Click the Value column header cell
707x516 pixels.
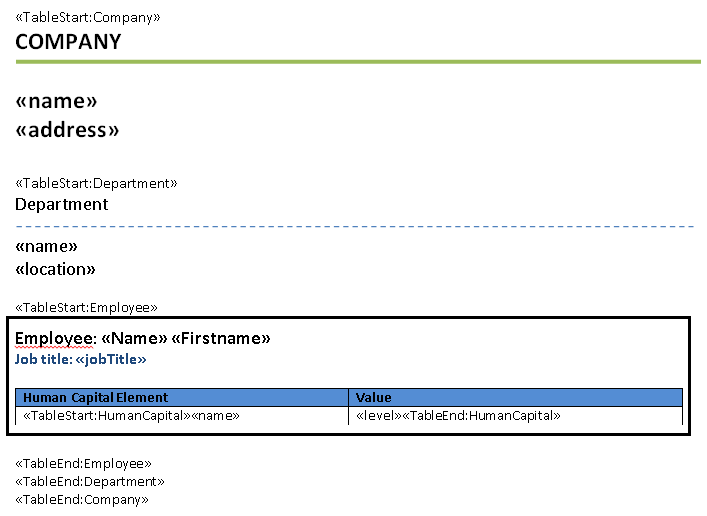[374, 397]
